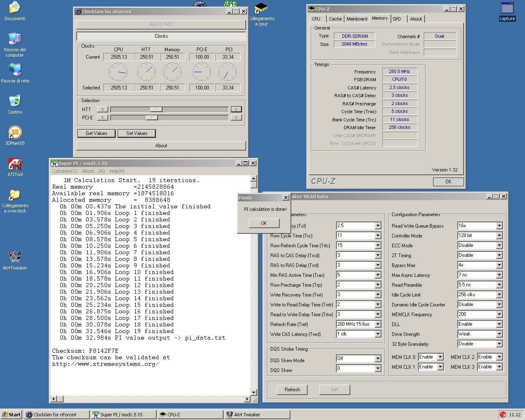Expand MEMCLK Frequency dropdown

click(499, 315)
